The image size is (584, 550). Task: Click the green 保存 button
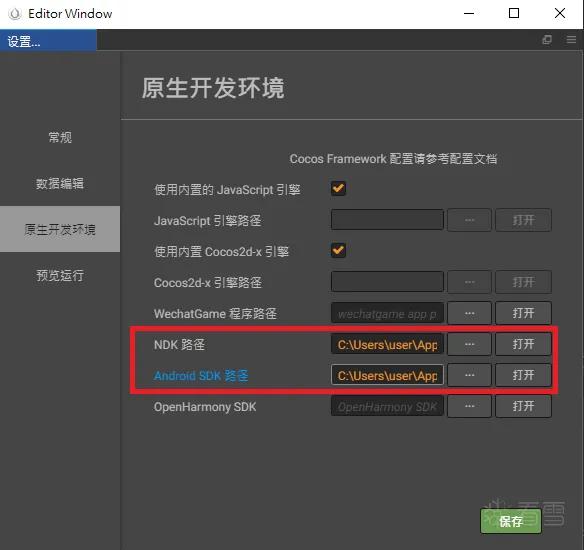(510, 521)
